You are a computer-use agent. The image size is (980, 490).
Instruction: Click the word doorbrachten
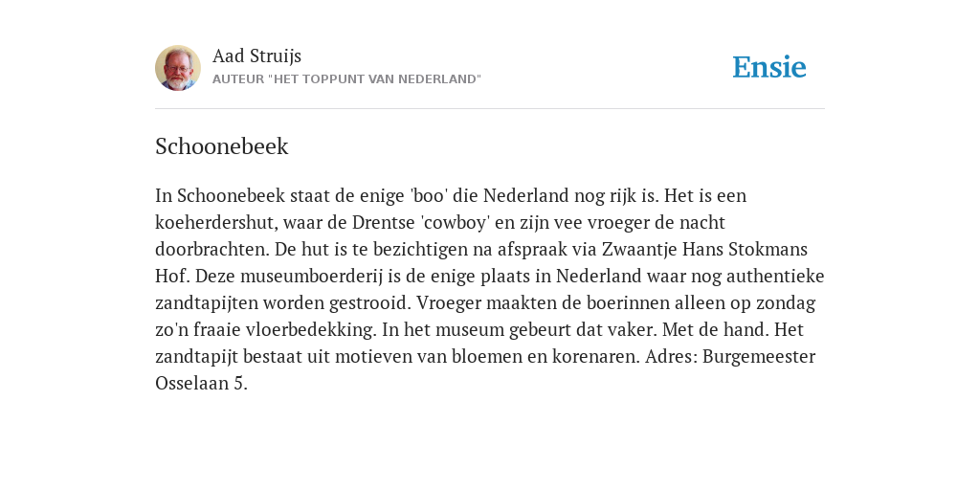tap(212, 250)
